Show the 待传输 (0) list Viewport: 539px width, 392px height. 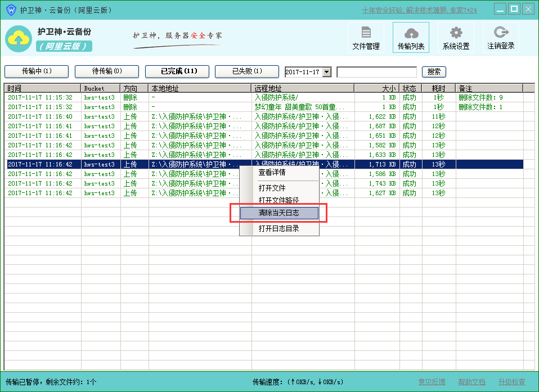coord(107,71)
